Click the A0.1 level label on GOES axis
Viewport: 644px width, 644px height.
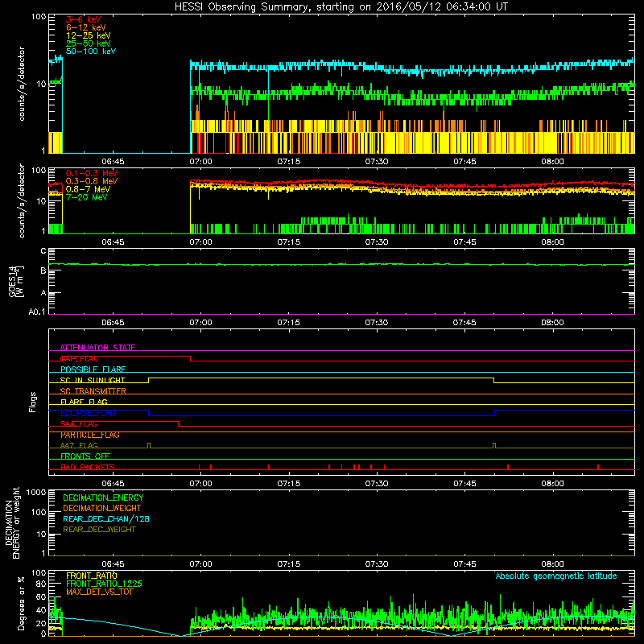click(x=37, y=312)
